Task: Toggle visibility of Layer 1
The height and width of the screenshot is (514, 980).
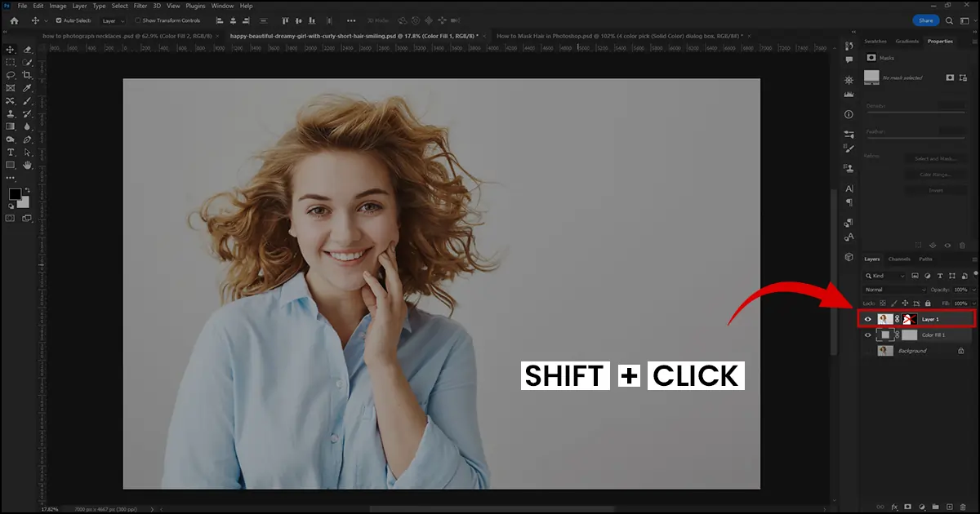Action: click(869, 318)
